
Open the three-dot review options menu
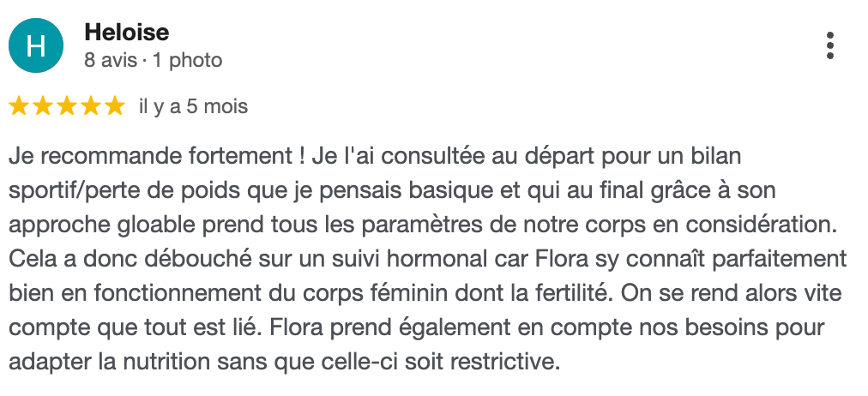829,46
